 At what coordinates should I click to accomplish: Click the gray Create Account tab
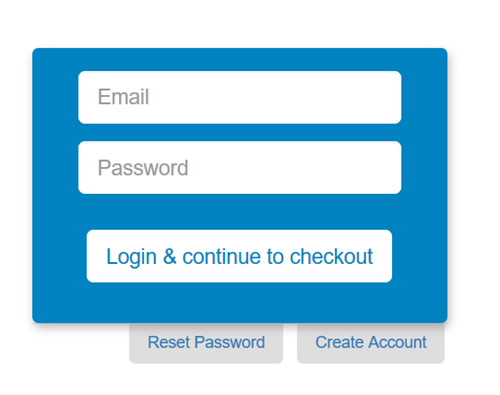[371, 343]
